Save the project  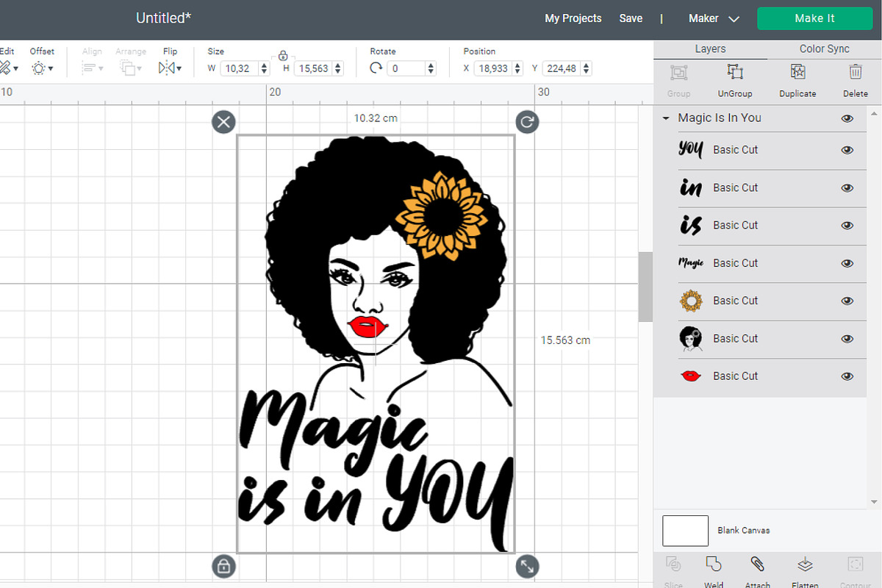coord(631,18)
